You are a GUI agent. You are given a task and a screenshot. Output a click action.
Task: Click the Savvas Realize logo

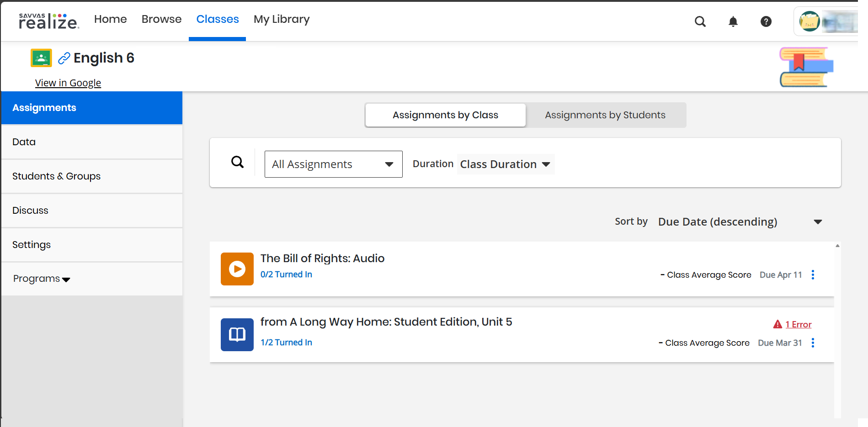point(49,21)
